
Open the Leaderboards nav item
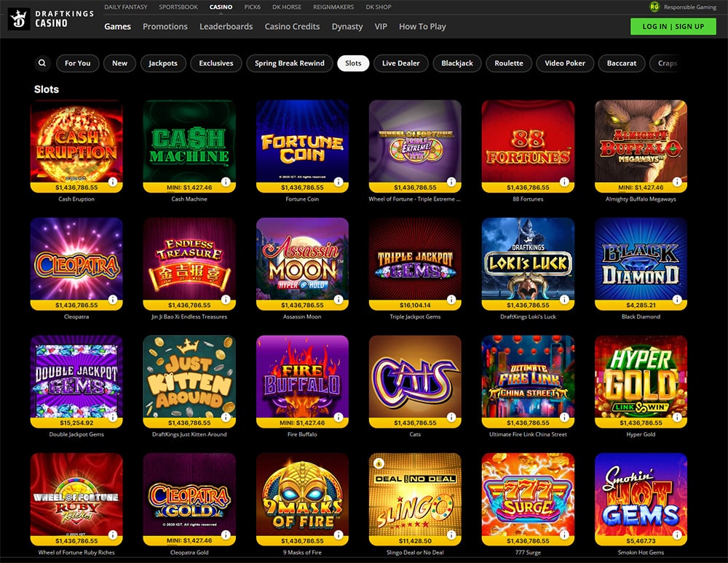pos(226,26)
